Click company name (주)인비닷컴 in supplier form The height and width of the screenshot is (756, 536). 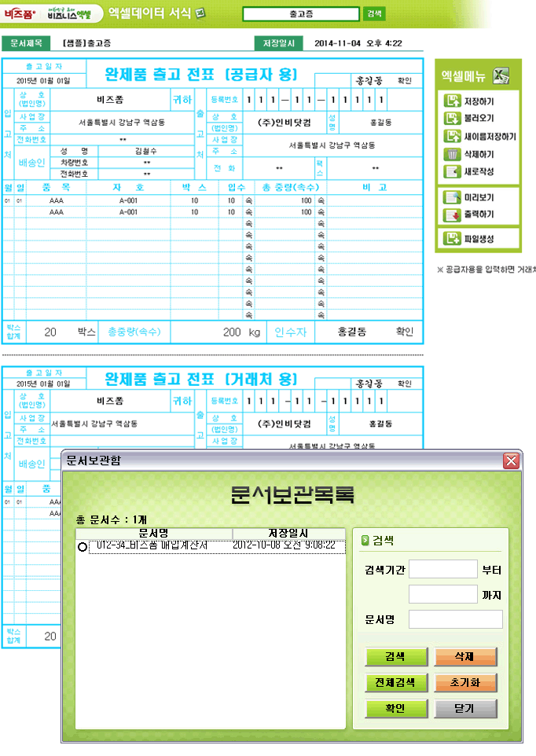[x=285, y=123]
